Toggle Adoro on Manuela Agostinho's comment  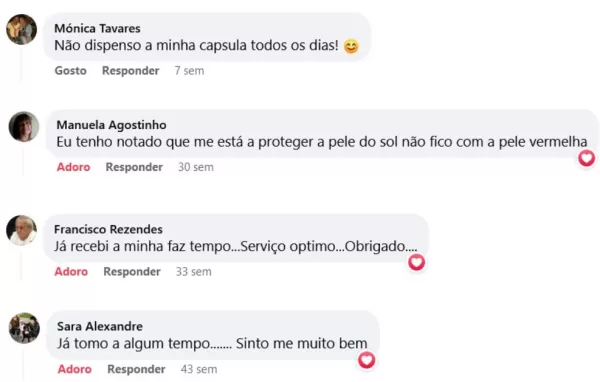[x=73, y=167]
